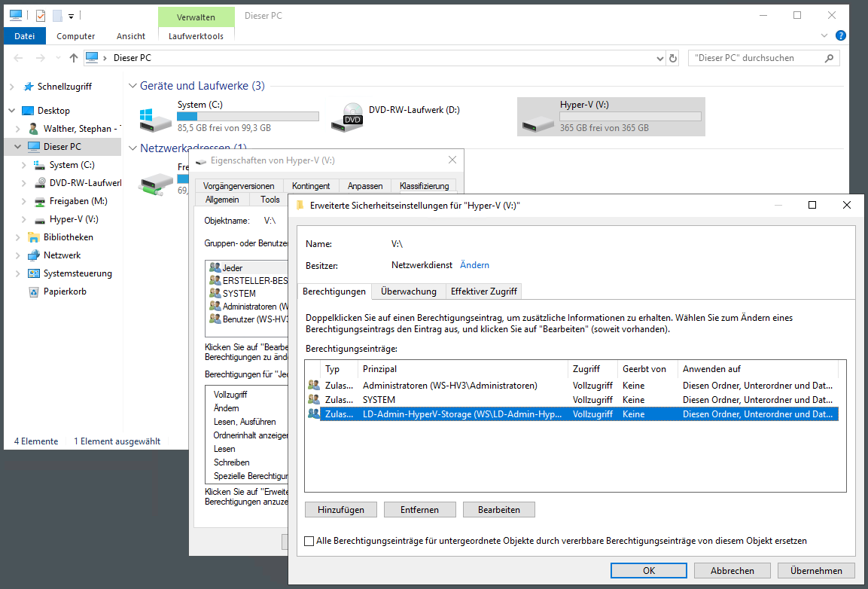Click the refresh icon in address bar
Viewport: 868px width, 589px height.
673,58
